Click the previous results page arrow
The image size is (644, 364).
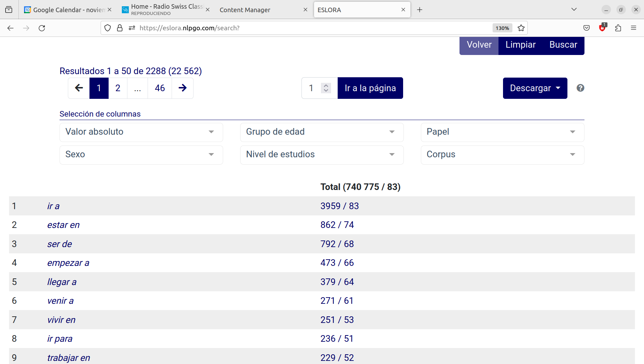point(79,88)
